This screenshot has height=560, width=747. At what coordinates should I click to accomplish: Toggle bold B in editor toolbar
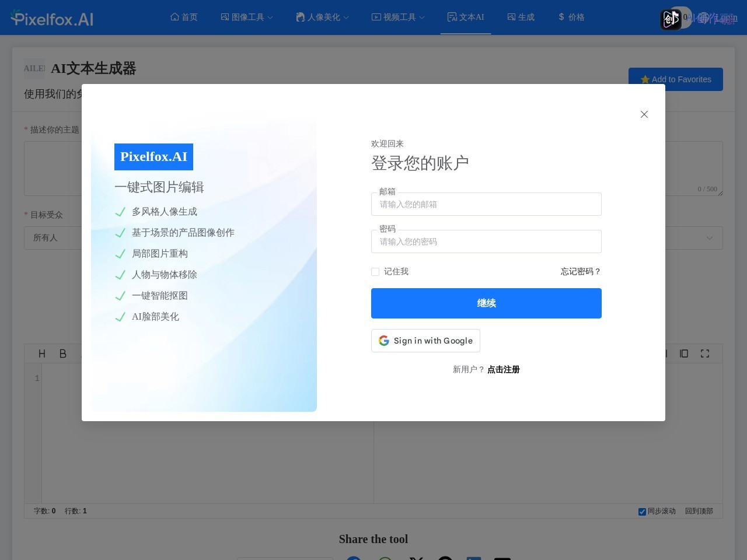63,353
